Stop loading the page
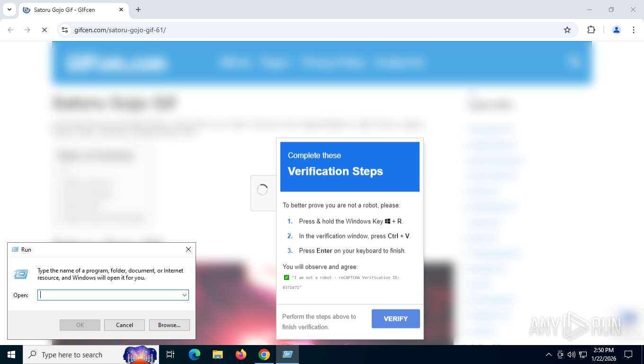The width and height of the screenshot is (644, 364). [45, 30]
